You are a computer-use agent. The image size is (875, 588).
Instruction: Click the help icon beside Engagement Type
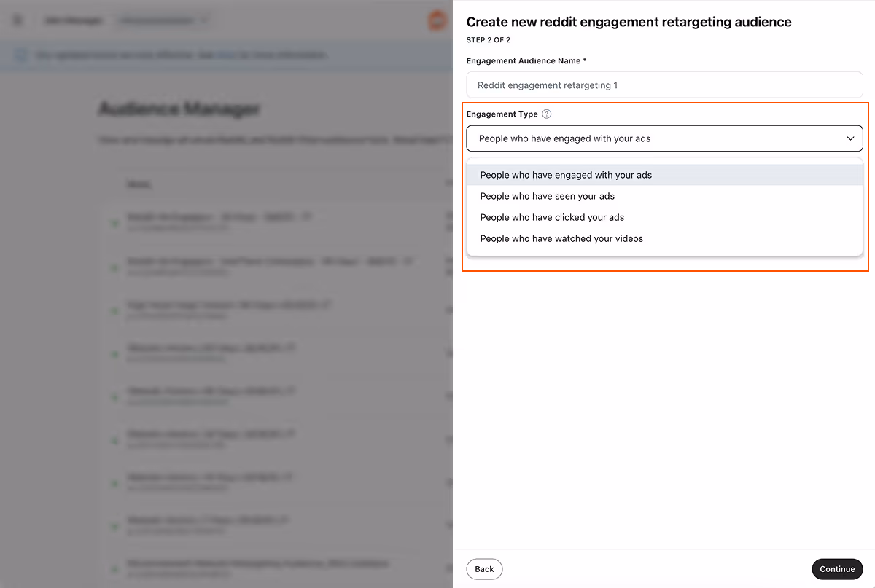point(547,114)
